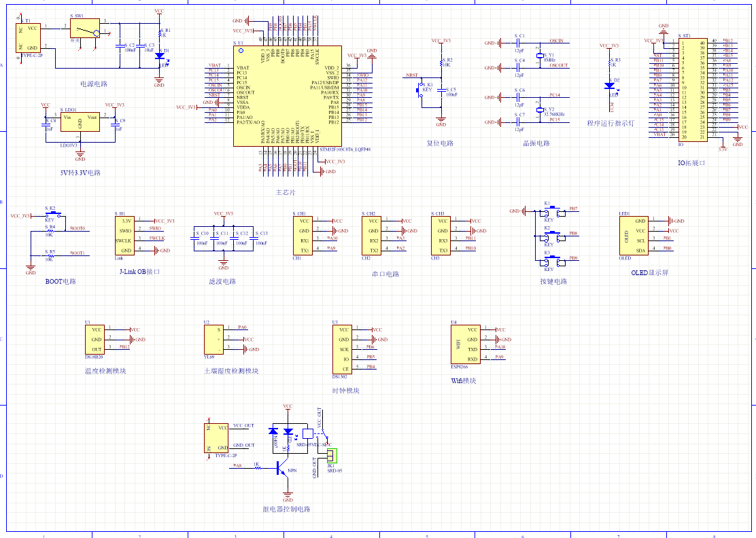Select the STM32F103C8T6 main chip symbol

(288, 96)
